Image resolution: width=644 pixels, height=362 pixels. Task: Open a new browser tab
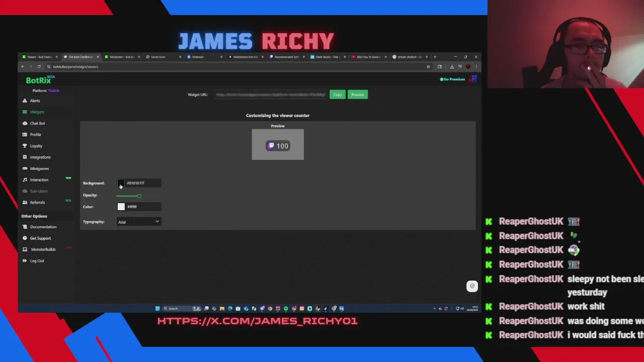click(x=435, y=57)
